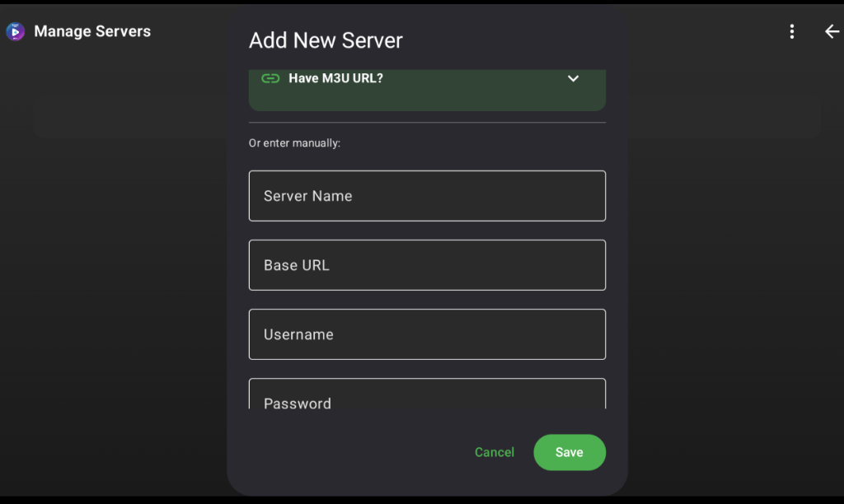Select the Server Name input field
The height and width of the screenshot is (504, 844).
coord(427,196)
